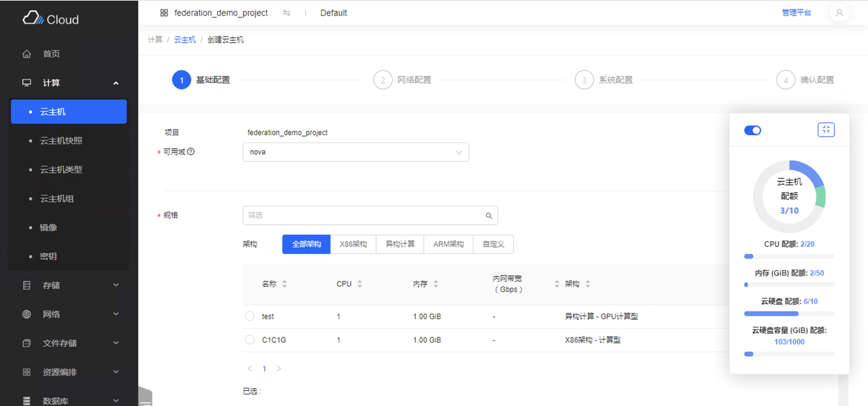
Task: Collapse the quota panel via the shrink icon
Action: pos(826,129)
